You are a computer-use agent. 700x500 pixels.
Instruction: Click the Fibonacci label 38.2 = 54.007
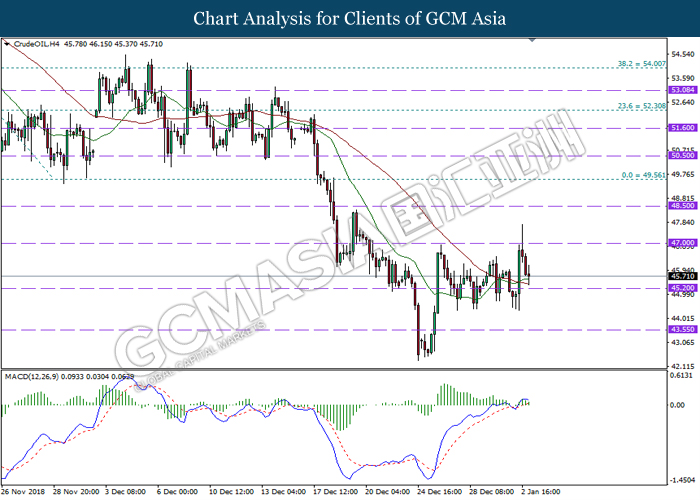point(642,64)
